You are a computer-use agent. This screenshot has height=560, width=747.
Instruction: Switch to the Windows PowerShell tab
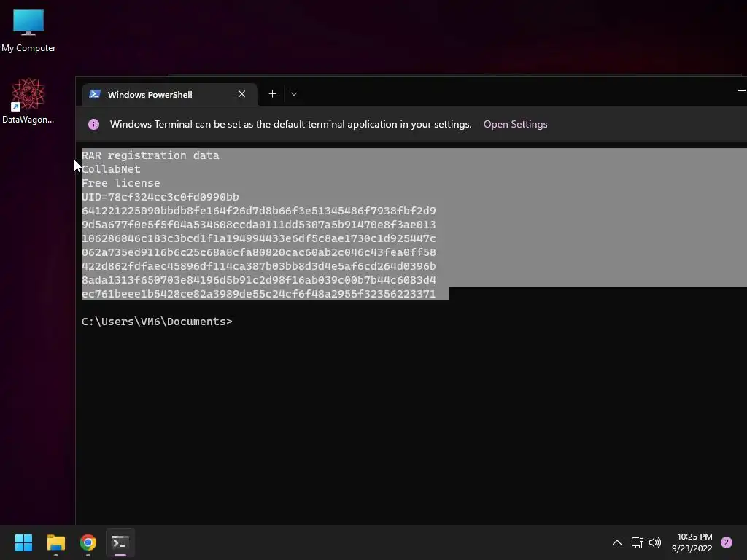pyautogui.click(x=169, y=94)
